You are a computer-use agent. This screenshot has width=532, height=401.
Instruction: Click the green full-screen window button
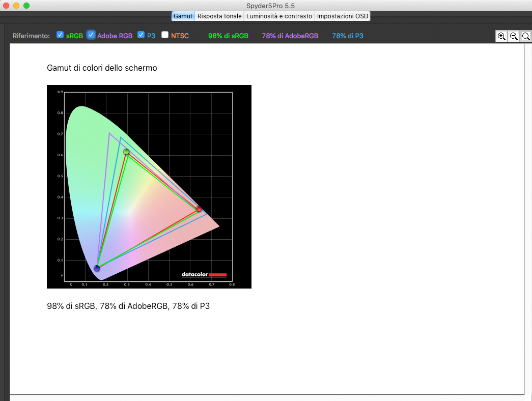26,6
